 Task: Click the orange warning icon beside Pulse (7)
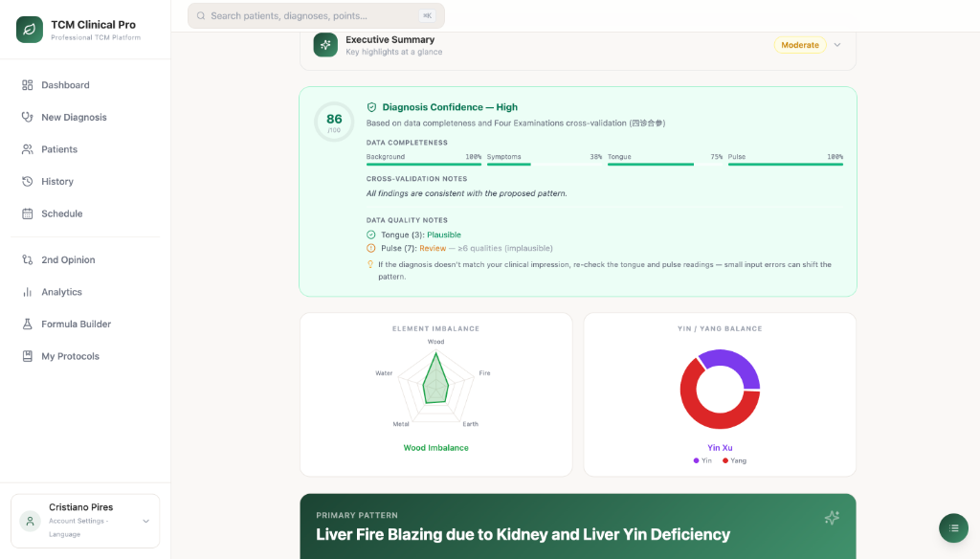[370, 248]
